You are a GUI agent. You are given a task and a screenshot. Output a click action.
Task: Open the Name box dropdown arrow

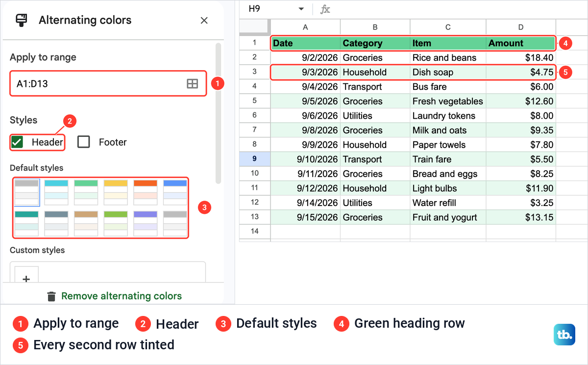coord(301,9)
